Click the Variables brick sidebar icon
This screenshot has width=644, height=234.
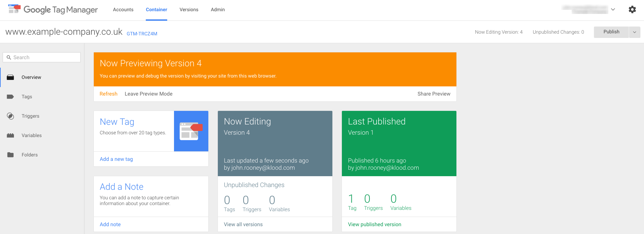coord(11,135)
